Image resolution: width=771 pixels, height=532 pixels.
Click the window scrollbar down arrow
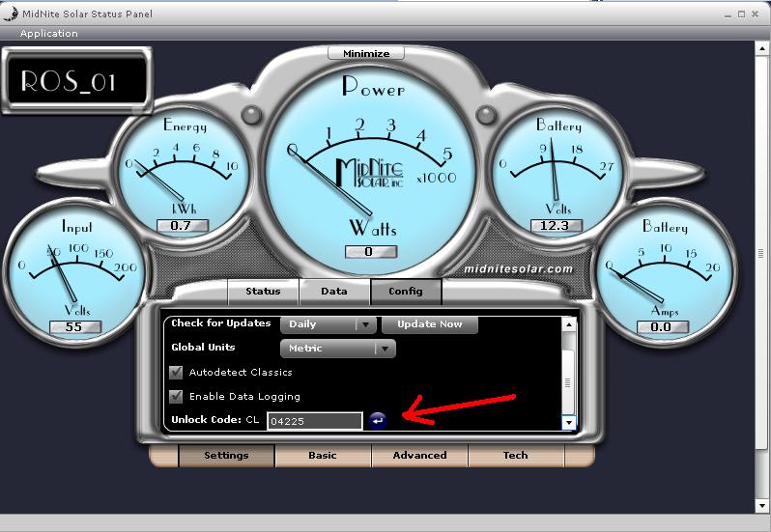pos(761,506)
